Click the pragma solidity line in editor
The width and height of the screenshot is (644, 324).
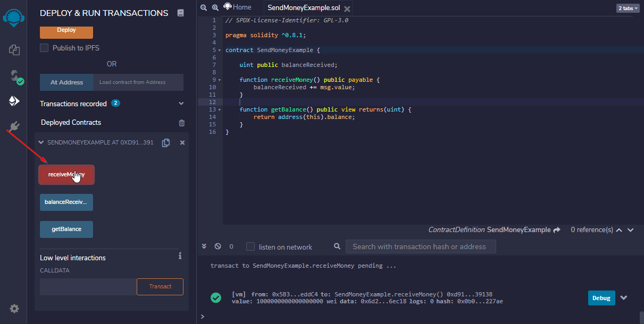click(x=266, y=35)
